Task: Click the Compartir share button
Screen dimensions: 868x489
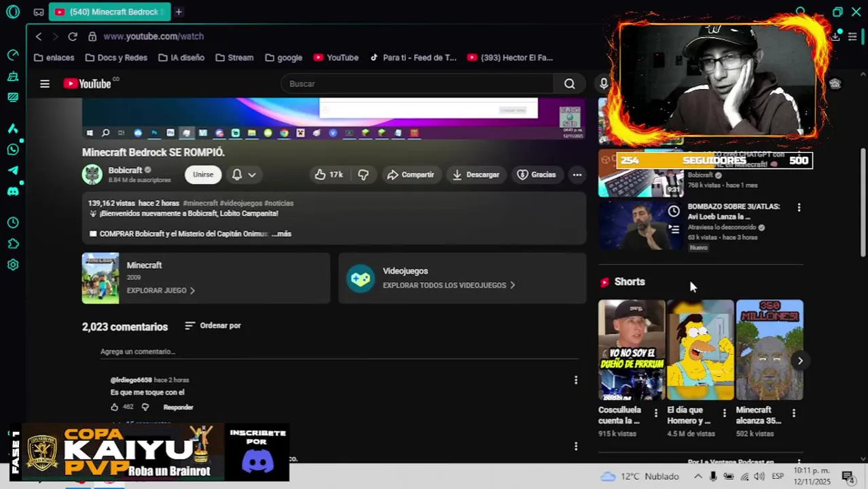Action: pyautogui.click(x=410, y=175)
